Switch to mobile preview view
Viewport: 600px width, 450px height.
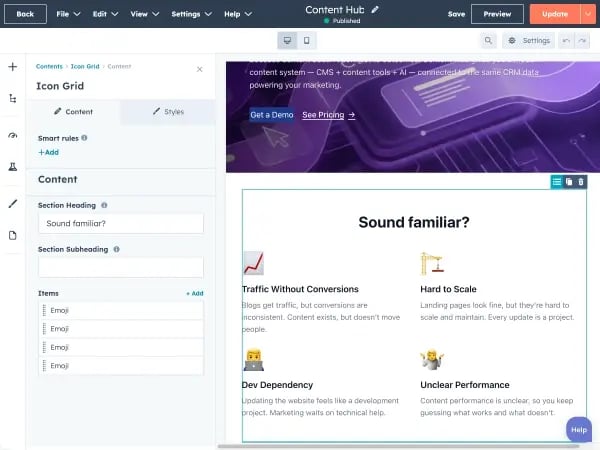(x=307, y=41)
